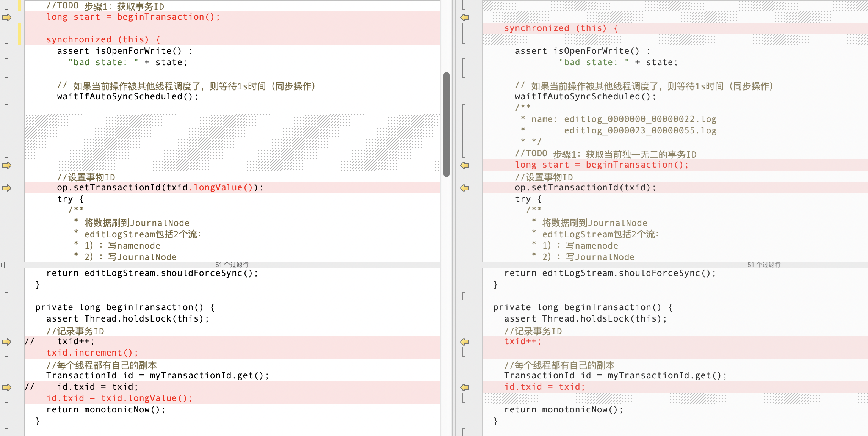Screen dimensions: 868x436
Task: Click left pane '//TODO 步骤1: 获取事务ID' comment
Action: coord(105,6)
